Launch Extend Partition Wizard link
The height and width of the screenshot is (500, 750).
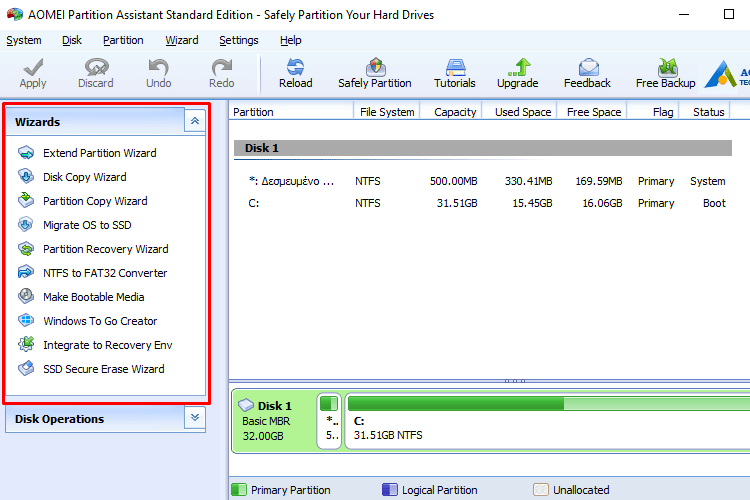[99, 153]
